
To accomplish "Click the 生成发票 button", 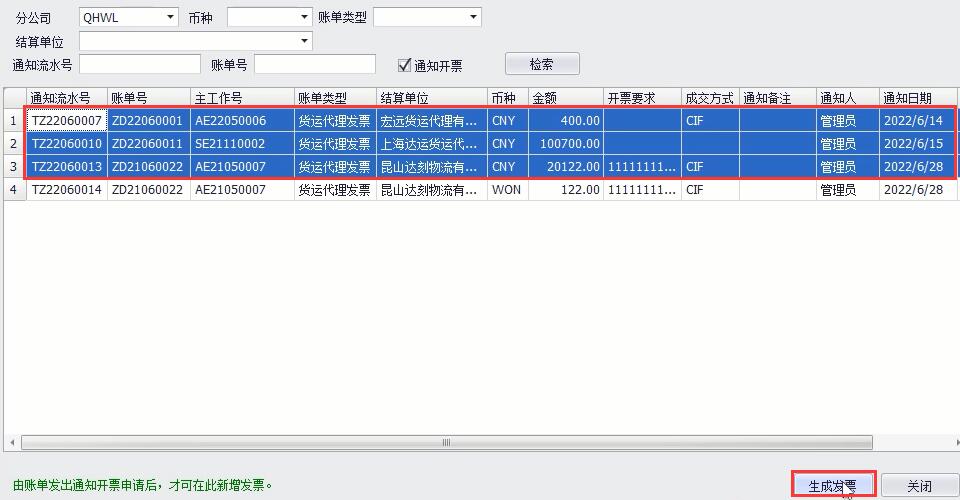I will [833, 486].
